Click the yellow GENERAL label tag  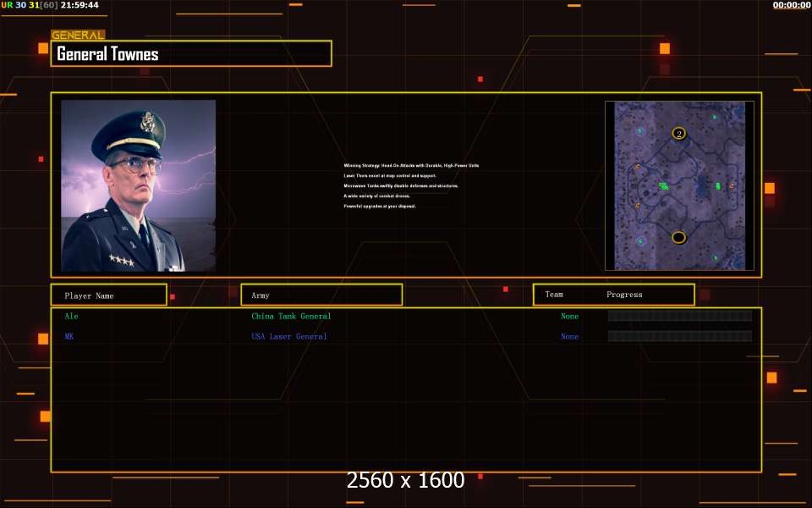[x=78, y=35]
